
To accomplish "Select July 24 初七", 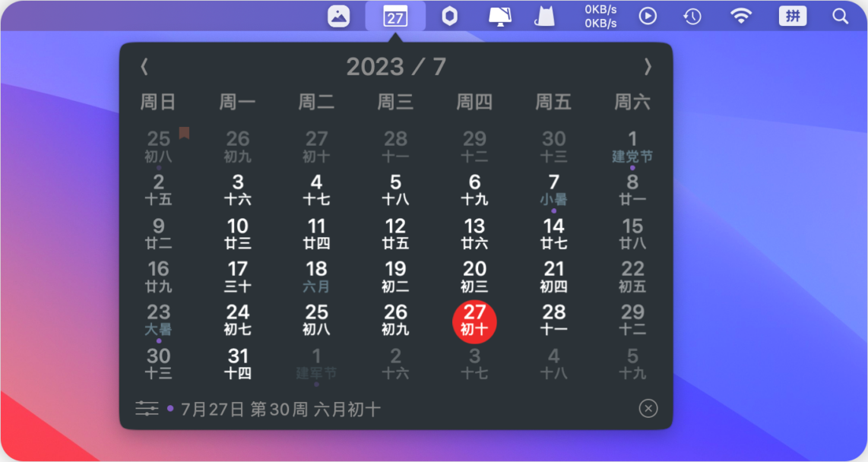I will pos(237,321).
